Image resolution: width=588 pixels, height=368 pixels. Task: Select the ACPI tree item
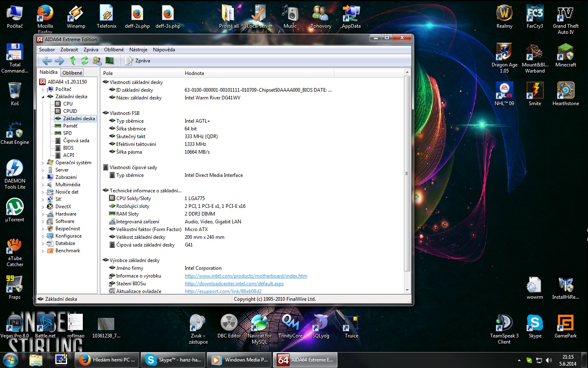pos(65,155)
